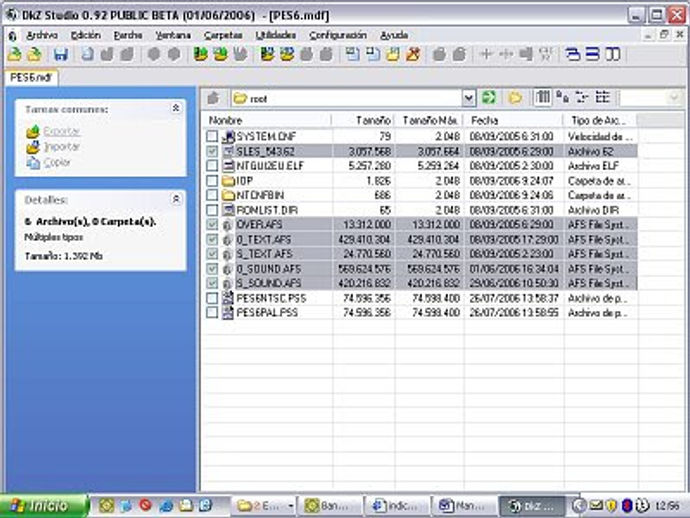Click the Importar icon in Tareas comunes
Screen dimensions: 690x518
tap(33, 147)
